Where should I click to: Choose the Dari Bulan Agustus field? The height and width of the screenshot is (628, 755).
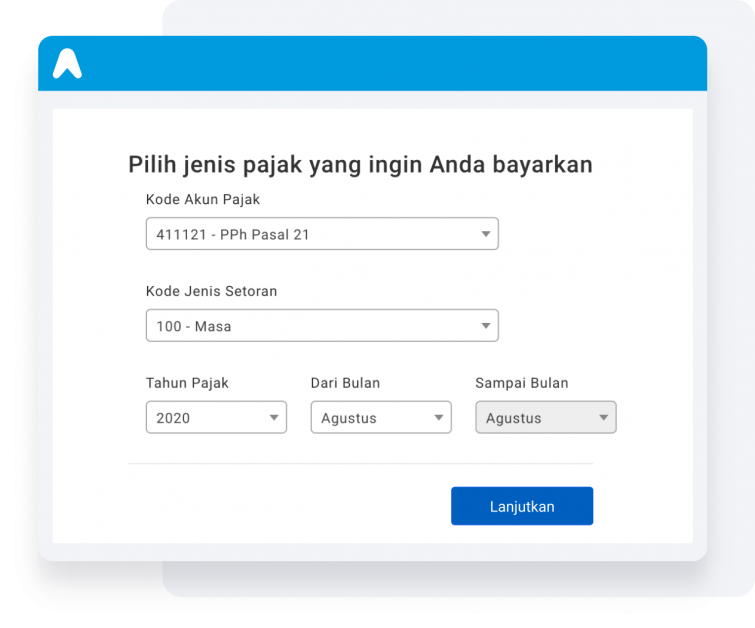[x=381, y=417]
